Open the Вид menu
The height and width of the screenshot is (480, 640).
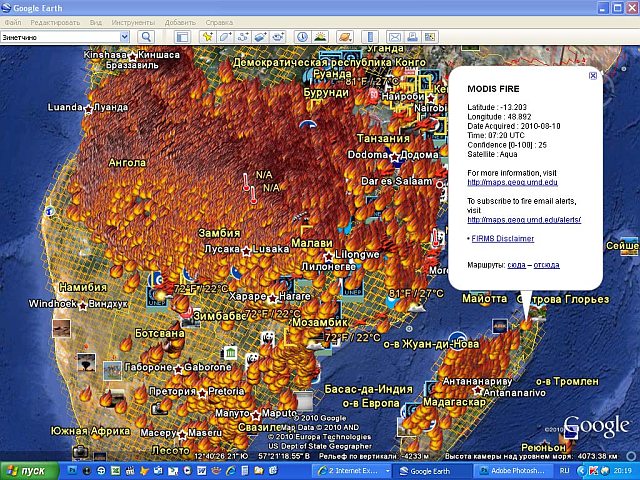(96, 22)
